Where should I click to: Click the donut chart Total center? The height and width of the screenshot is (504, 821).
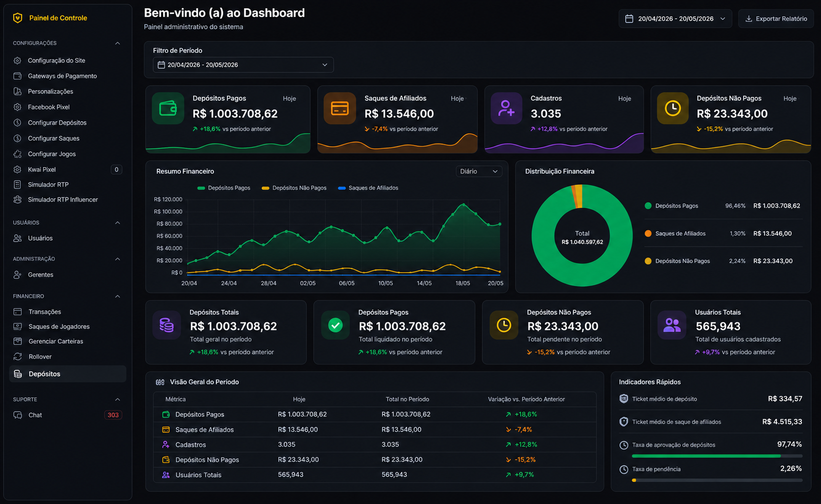[582, 237]
